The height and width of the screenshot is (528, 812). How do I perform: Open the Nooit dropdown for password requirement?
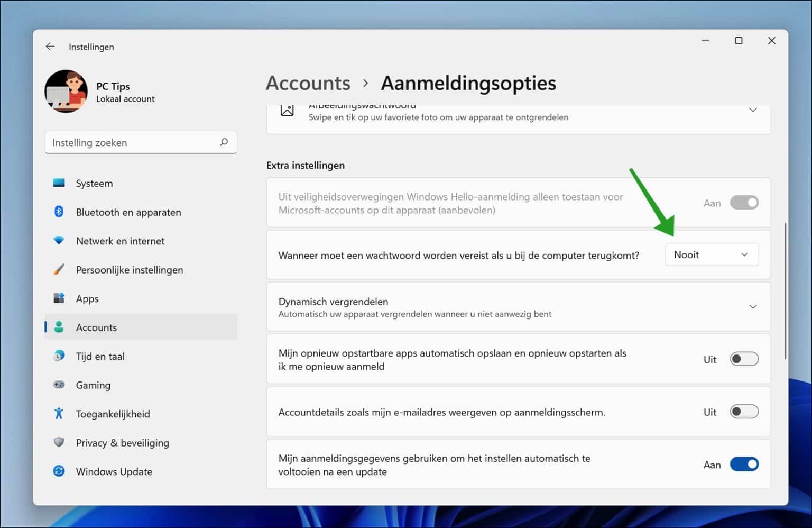click(x=712, y=254)
